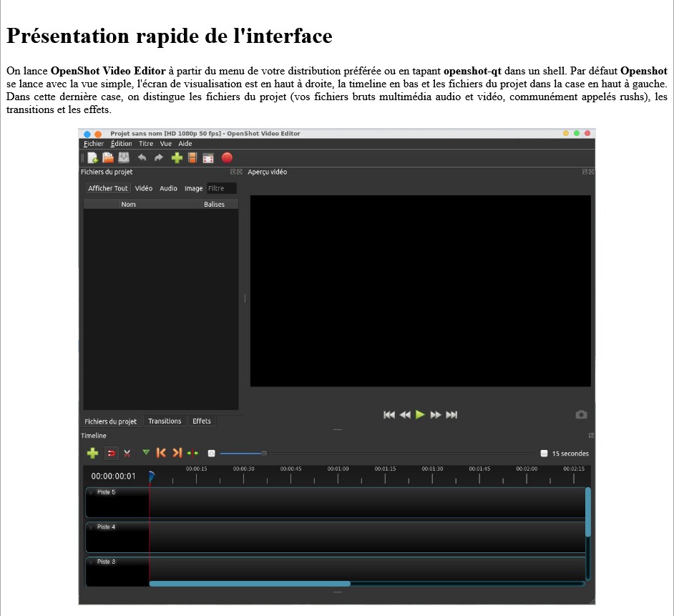The image size is (674, 616).
Task: Click the Redo arrow icon
Action: (159, 158)
